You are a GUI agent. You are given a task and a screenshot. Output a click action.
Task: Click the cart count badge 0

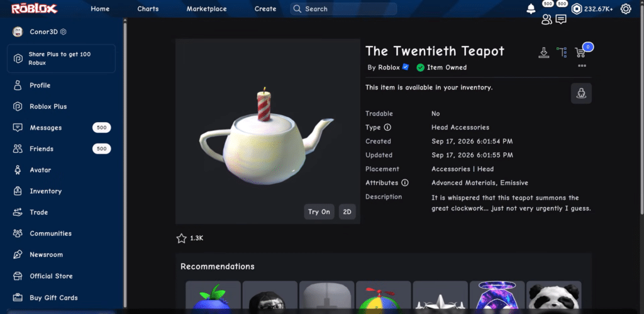588,47
